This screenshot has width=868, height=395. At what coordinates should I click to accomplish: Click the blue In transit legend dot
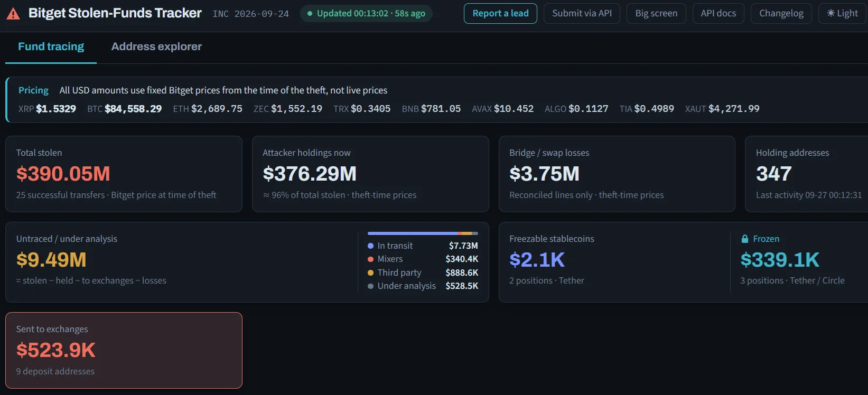(x=371, y=246)
